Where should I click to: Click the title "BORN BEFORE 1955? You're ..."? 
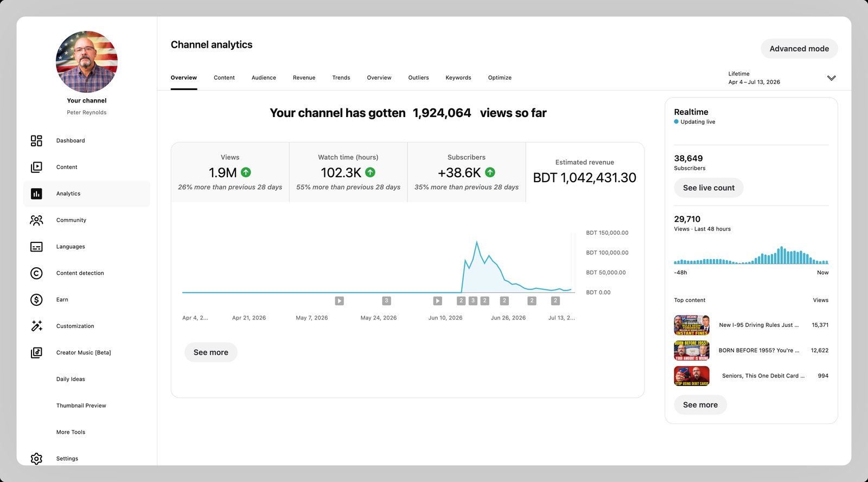[759, 351]
